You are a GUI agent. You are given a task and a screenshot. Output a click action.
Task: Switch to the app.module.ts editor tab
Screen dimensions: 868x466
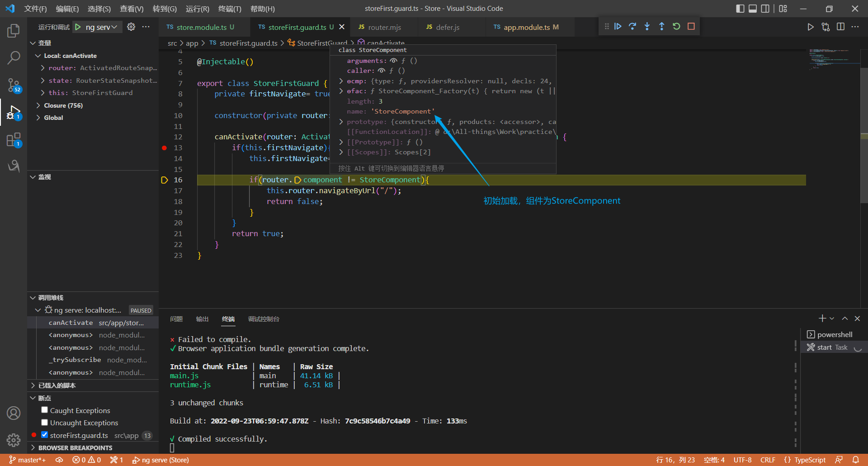point(526,27)
